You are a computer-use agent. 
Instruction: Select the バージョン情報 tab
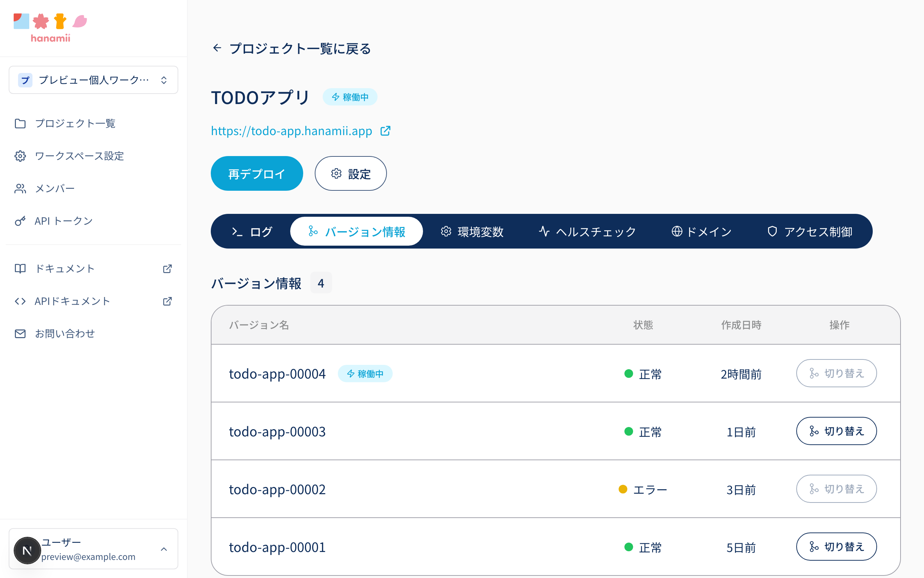356,231
